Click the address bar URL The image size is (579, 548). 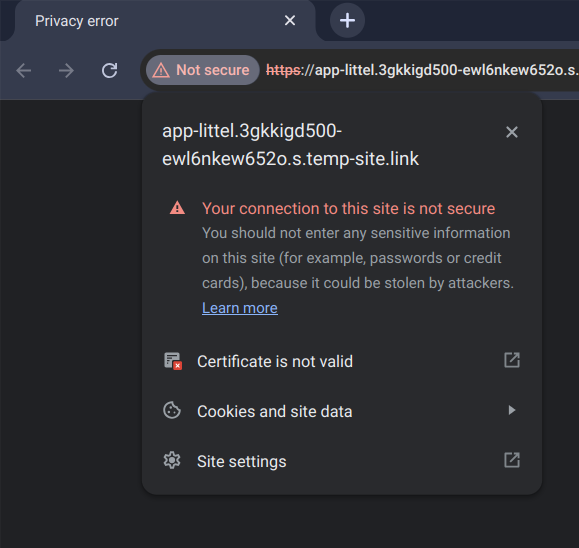pyautogui.click(x=422, y=70)
